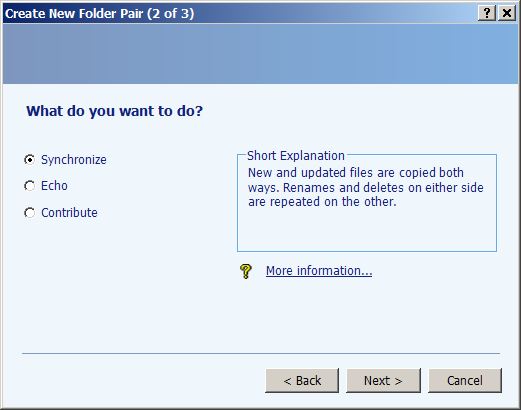Click the title bar context help button

click(x=487, y=13)
